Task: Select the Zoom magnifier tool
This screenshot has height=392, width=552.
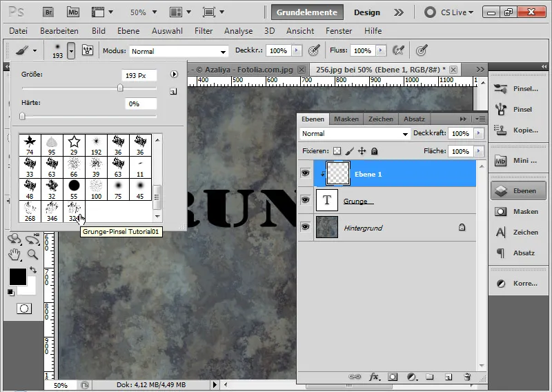Action: point(32,254)
